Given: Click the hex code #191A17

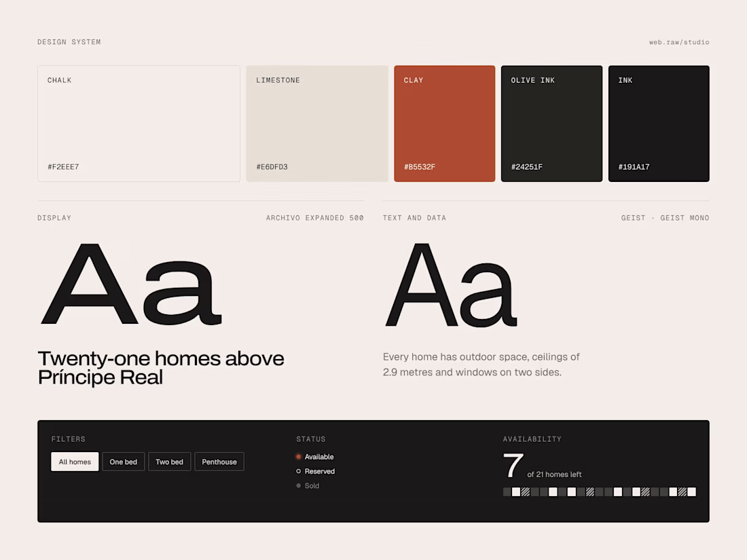Looking at the screenshot, I should tap(634, 167).
